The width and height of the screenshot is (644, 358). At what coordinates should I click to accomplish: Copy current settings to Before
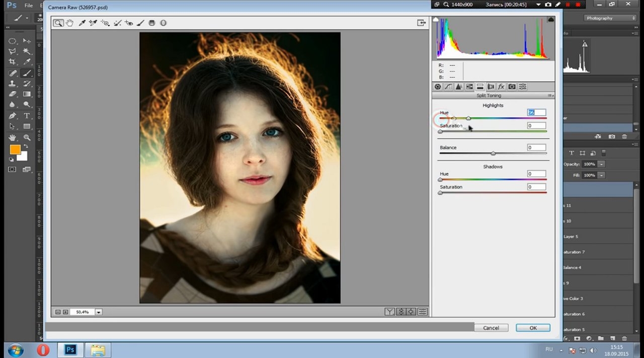[x=412, y=312]
